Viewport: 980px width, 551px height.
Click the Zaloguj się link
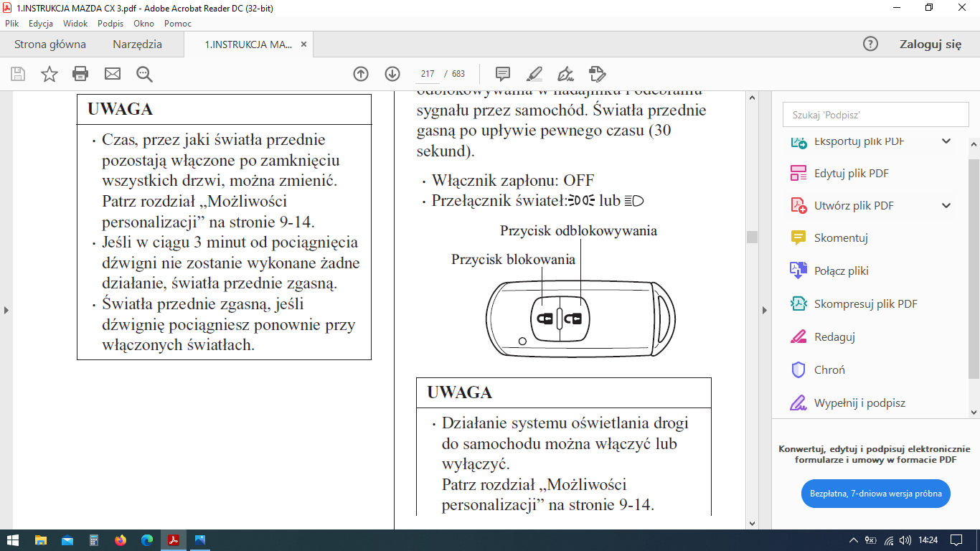pos(930,44)
